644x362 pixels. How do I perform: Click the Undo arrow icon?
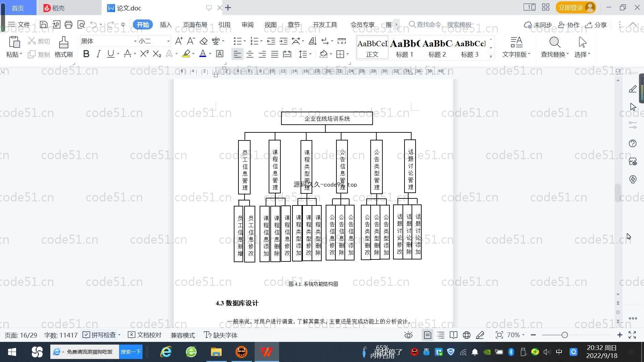(94, 24)
